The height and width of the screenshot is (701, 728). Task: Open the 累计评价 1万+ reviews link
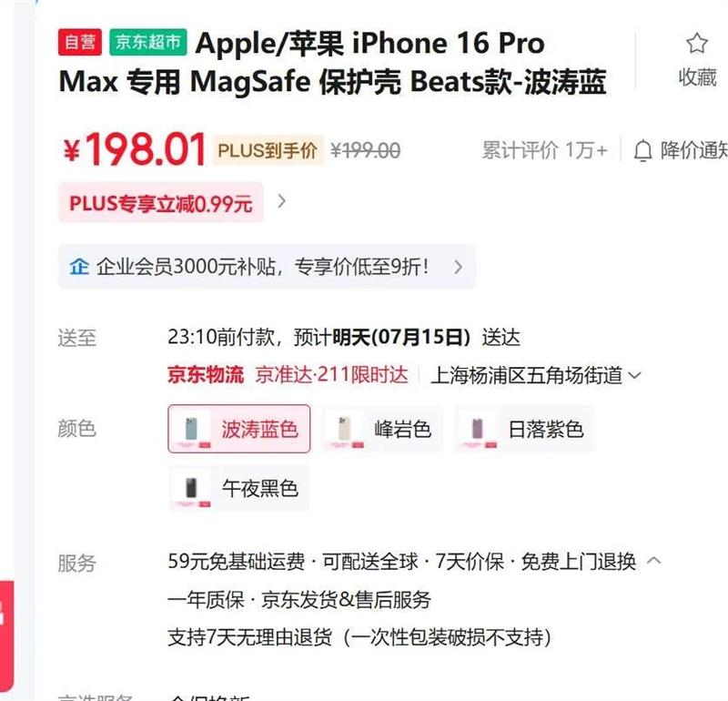(544, 150)
